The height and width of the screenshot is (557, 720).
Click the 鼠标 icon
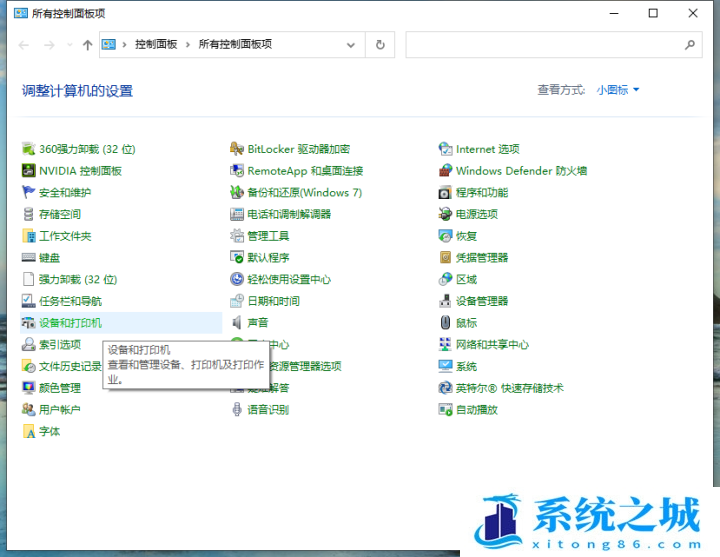tap(445, 322)
